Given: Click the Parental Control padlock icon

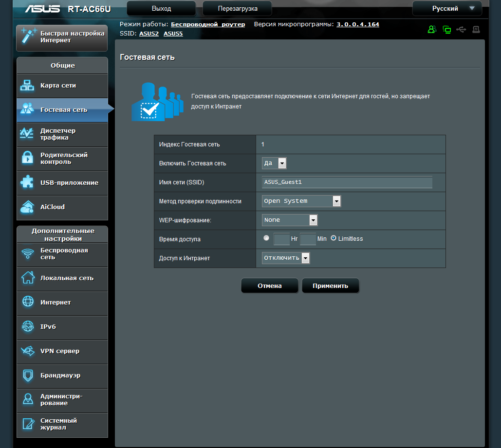Looking at the screenshot, I should [x=27, y=158].
